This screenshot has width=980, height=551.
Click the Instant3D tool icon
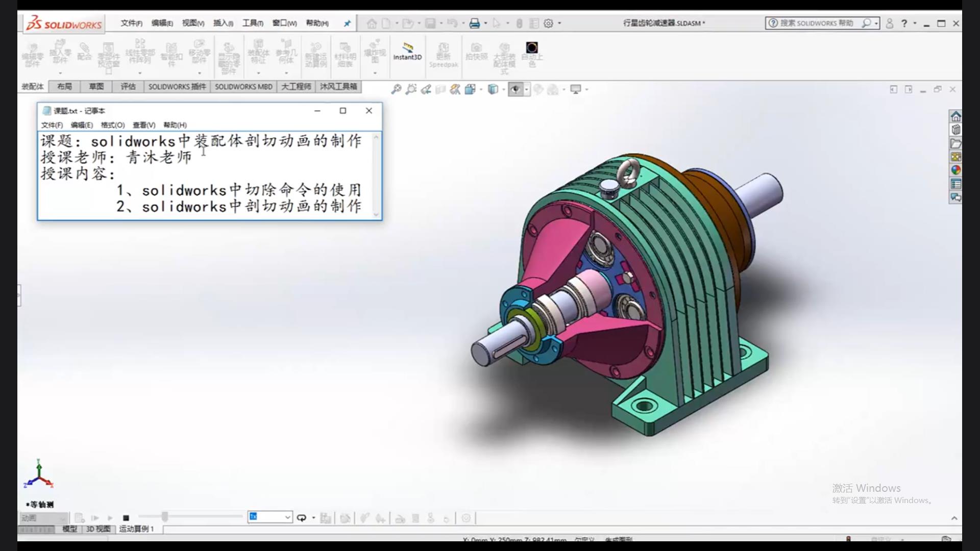click(407, 52)
